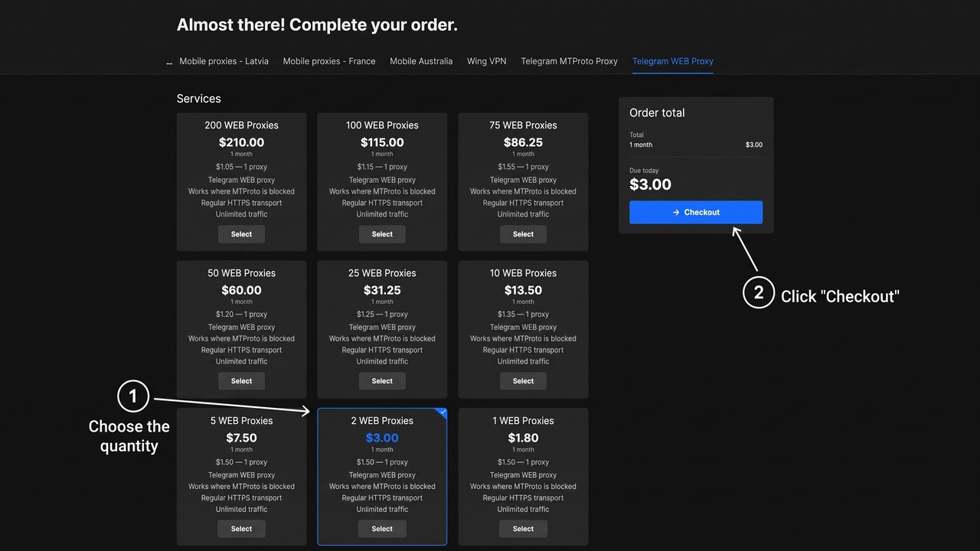Open the Mobile proxies - Latvia tab

click(x=224, y=61)
